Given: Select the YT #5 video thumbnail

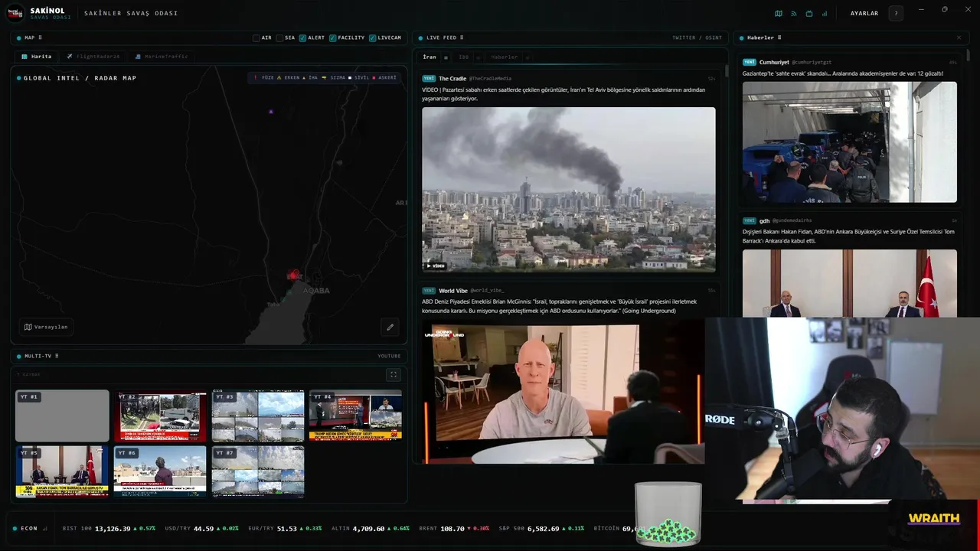Looking at the screenshot, I should coord(62,471).
